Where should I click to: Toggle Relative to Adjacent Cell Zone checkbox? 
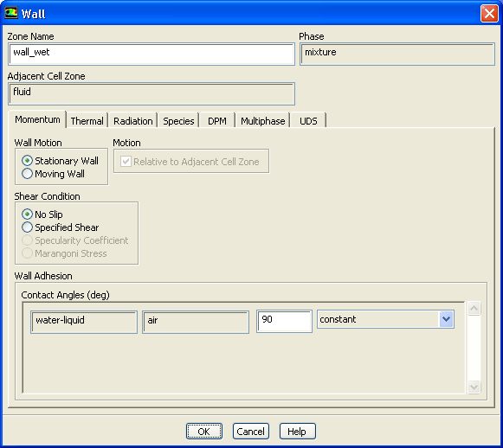[x=126, y=162]
